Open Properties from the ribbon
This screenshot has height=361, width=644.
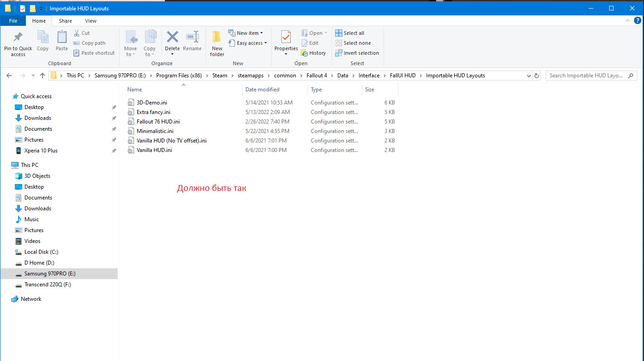[x=286, y=37]
